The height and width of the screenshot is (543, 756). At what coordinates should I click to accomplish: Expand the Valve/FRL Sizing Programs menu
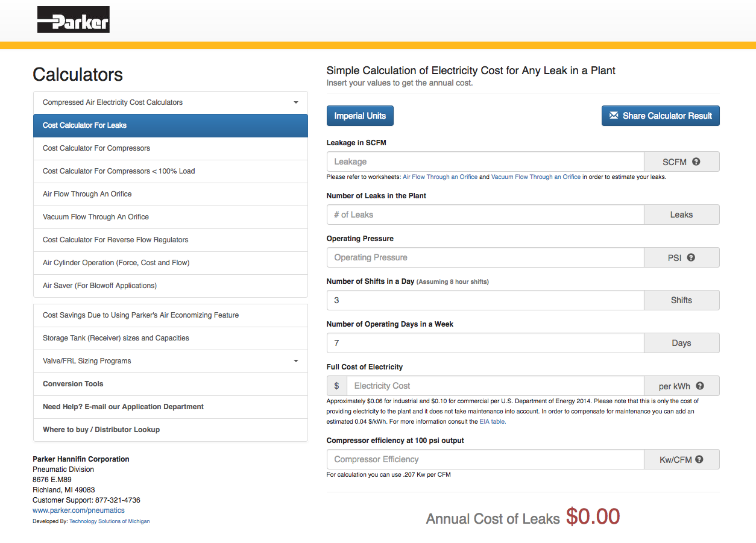click(x=171, y=361)
